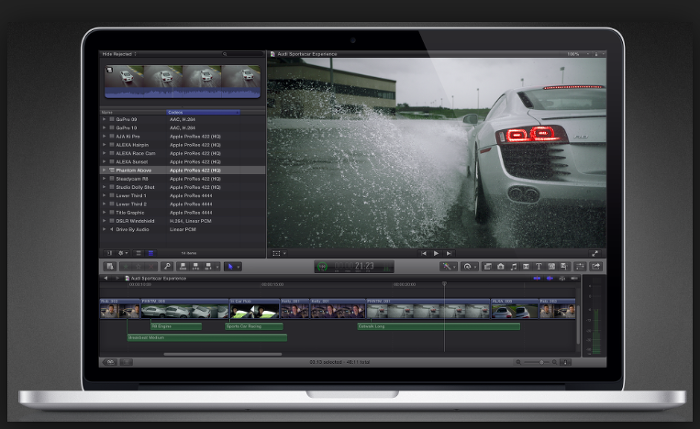Select the Title Graphic row

click(x=183, y=212)
